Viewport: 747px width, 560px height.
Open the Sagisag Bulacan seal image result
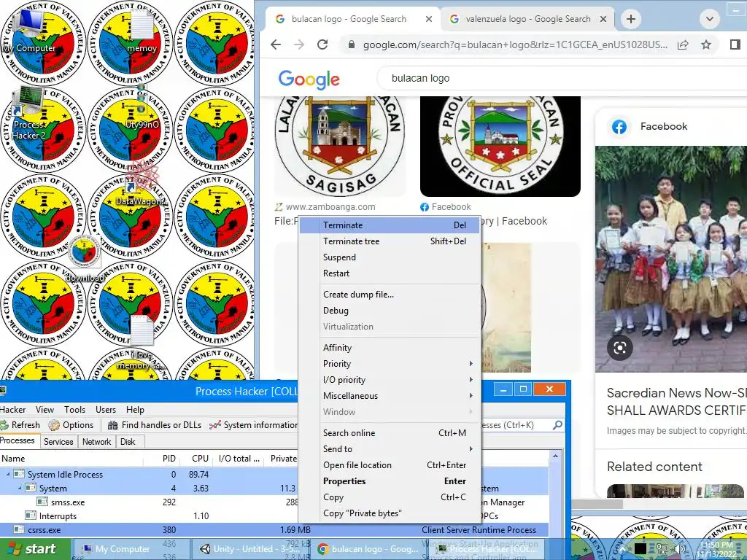point(340,146)
